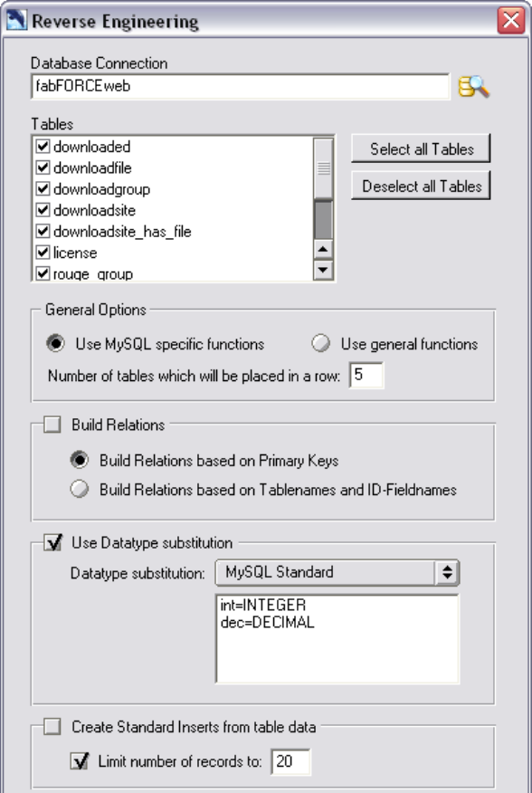Uncheck the downloadsite_has_file table
Viewport: 532px width, 793px height.
(x=43, y=232)
